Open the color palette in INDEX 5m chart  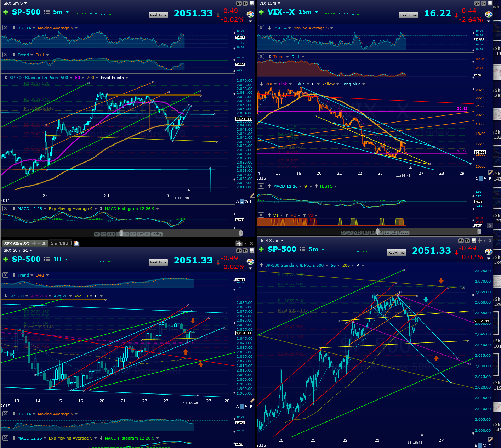pos(489,252)
